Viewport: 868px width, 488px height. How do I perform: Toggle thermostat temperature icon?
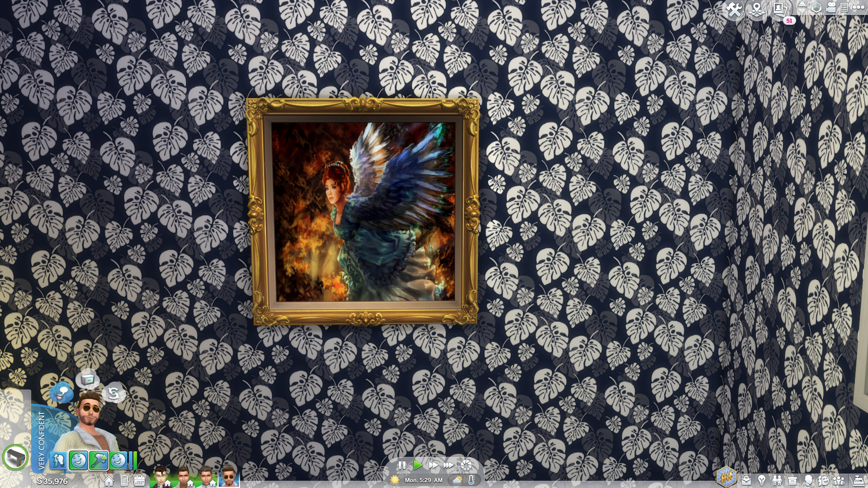point(472,480)
